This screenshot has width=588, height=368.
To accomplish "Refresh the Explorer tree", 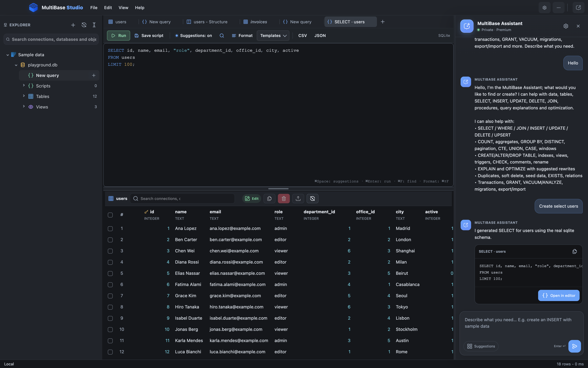I will pos(84,25).
